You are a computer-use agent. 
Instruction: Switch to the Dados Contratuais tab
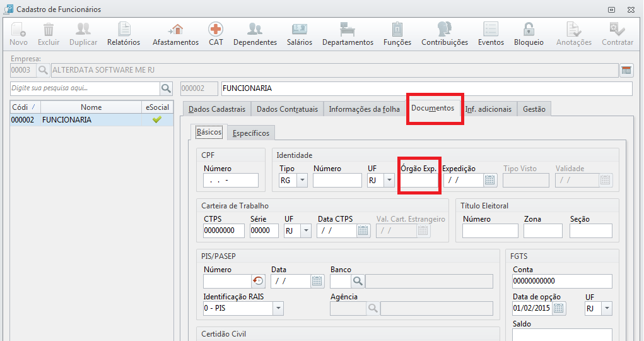coord(287,109)
